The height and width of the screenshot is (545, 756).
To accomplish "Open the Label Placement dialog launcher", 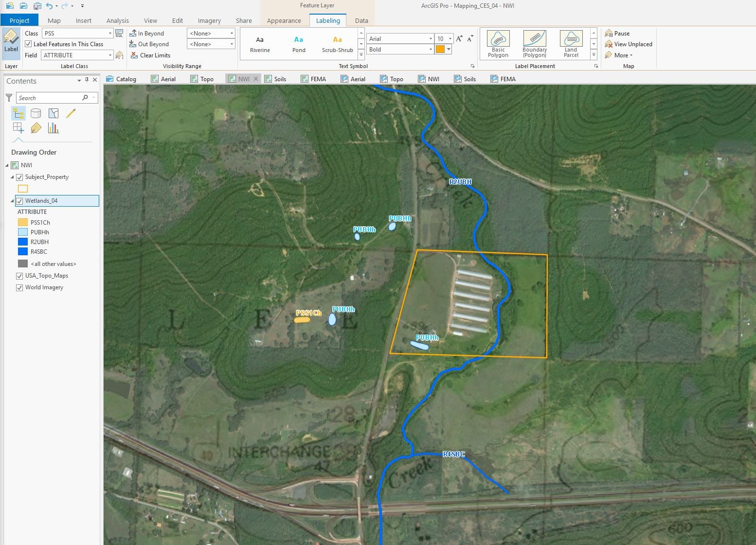I will click(596, 66).
